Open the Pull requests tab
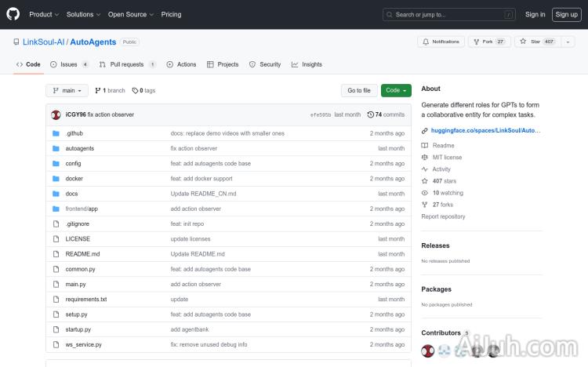 click(x=127, y=64)
